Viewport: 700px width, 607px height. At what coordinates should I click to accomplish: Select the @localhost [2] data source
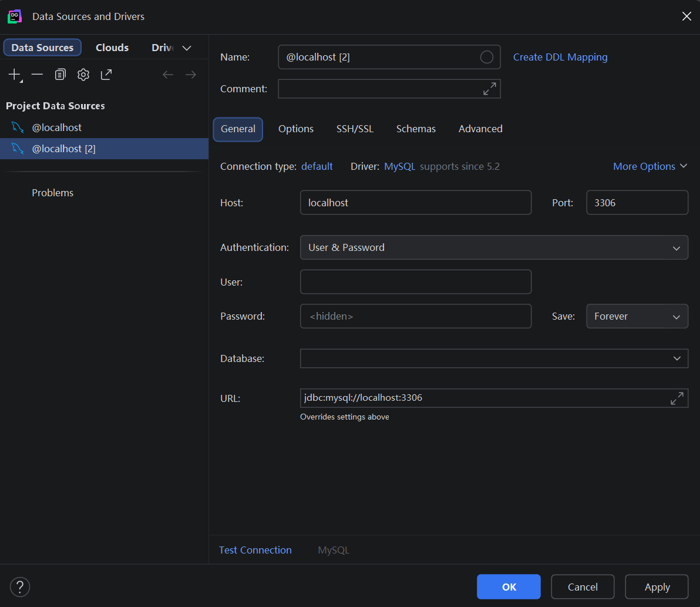coord(104,149)
